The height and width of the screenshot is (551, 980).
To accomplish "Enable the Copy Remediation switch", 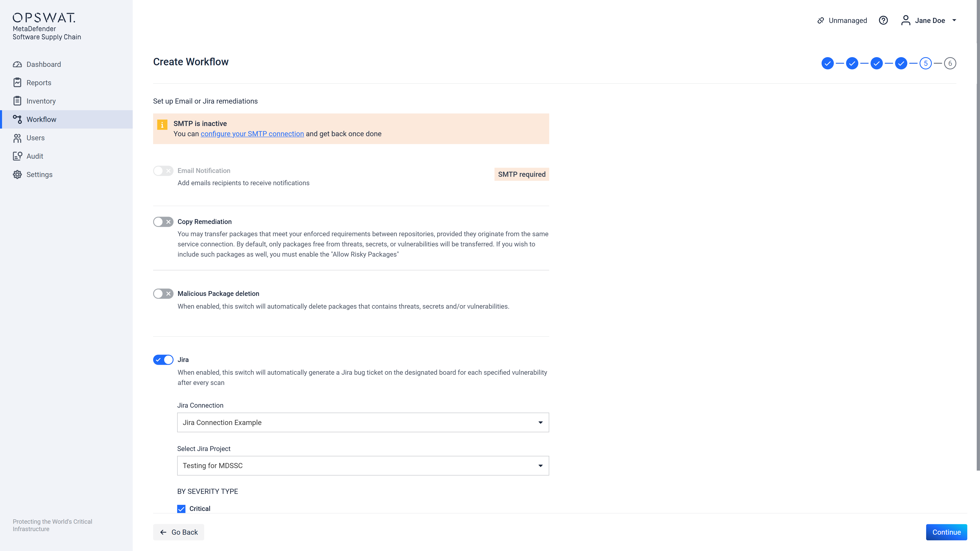I will (x=163, y=222).
